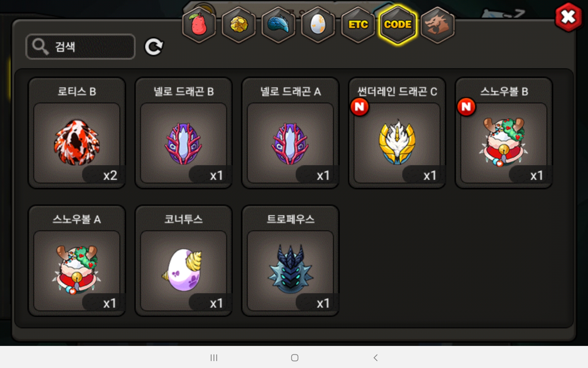Open the 스노우볼 B item

(504, 133)
